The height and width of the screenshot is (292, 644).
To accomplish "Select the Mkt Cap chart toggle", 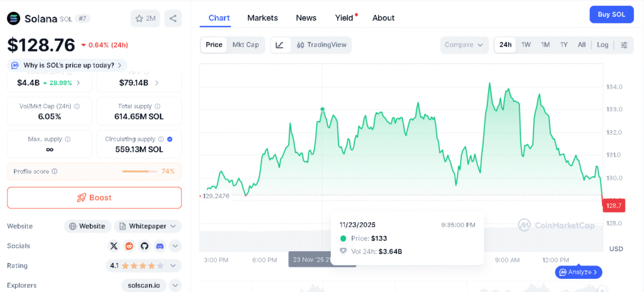I will pyautogui.click(x=246, y=45).
